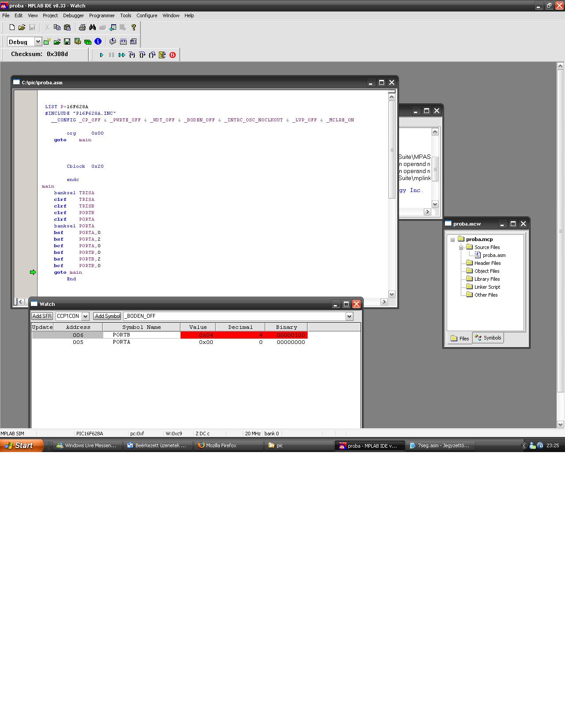
Task: Open the pic folder from the taskbar
Action: pyautogui.click(x=299, y=445)
